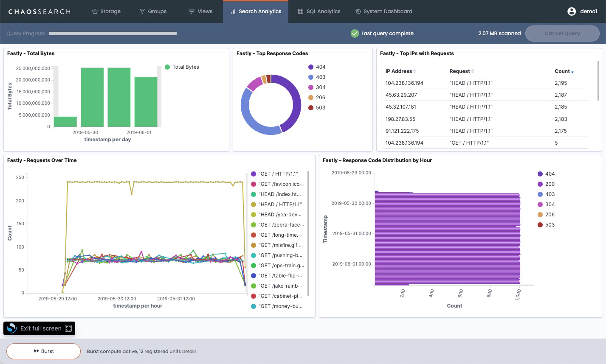The height and width of the screenshot is (364, 606).
Task: Toggle the 404 entry in Response Codes legend
Action: click(x=316, y=67)
